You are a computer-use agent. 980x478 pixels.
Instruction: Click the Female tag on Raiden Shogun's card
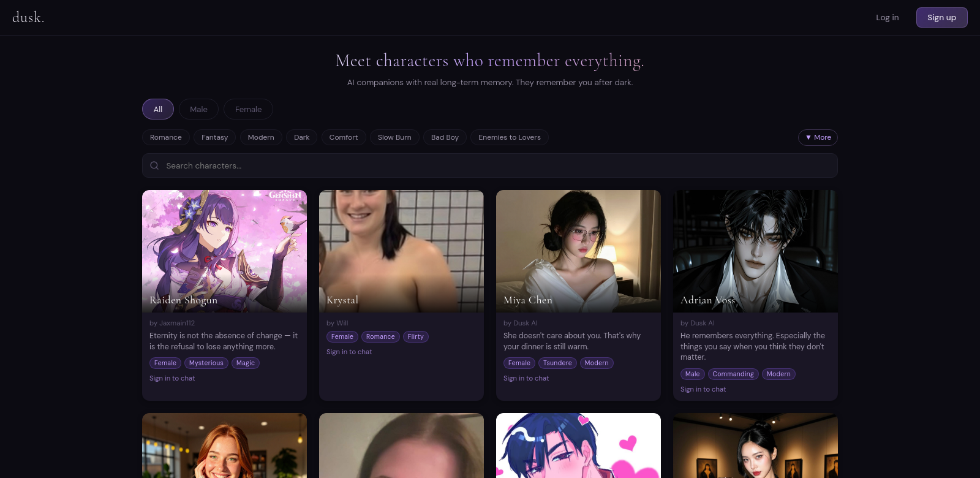165,363
